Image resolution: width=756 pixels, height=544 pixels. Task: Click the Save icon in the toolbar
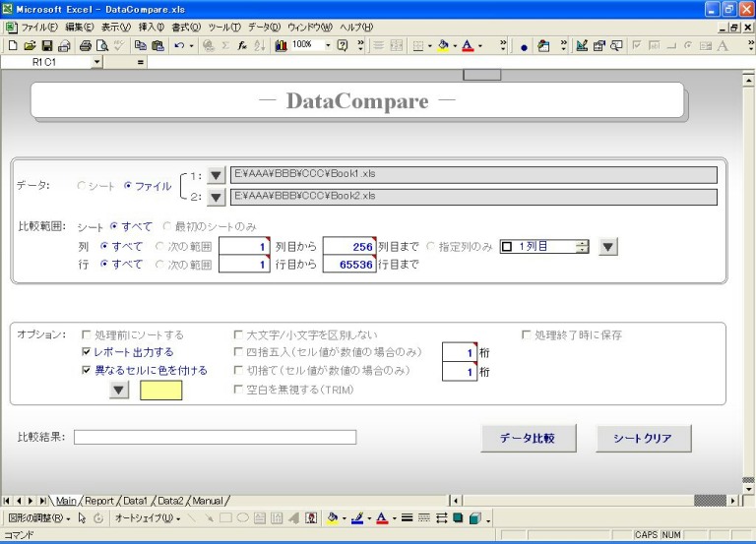47,45
